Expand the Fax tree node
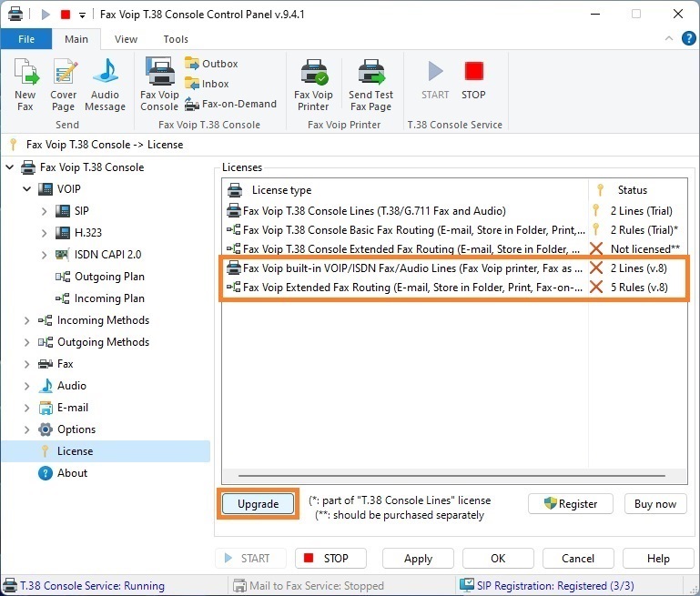Viewport: 700px width, 596px height. tap(26, 364)
